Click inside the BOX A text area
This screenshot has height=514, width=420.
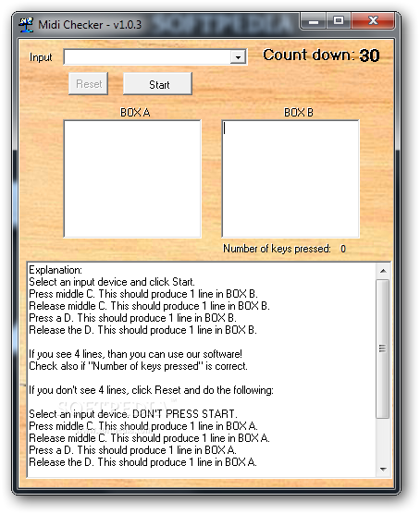(x=132, y=178)
